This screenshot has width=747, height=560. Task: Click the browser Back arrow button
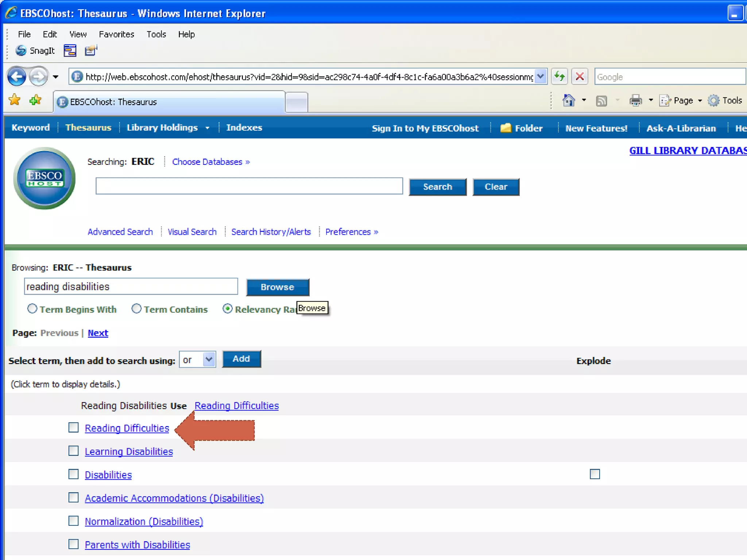pyautogui.click(x=16, y=77)
